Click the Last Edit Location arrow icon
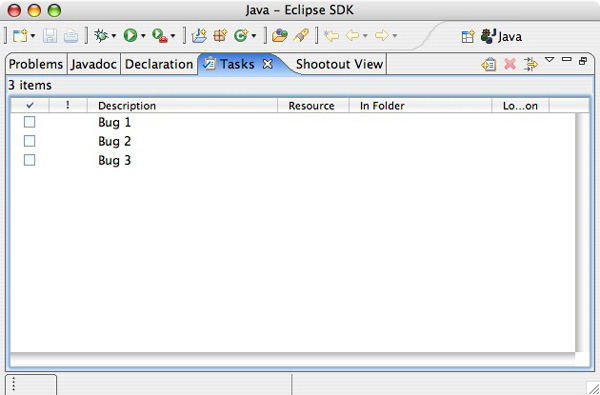600x395 pixels. click(x=331, y=36)
